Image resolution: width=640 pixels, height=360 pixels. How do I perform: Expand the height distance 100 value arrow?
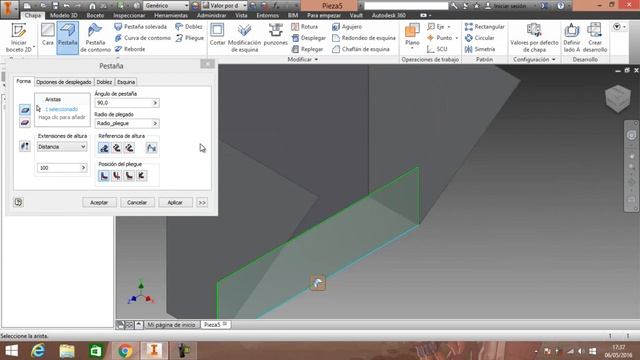83,168
